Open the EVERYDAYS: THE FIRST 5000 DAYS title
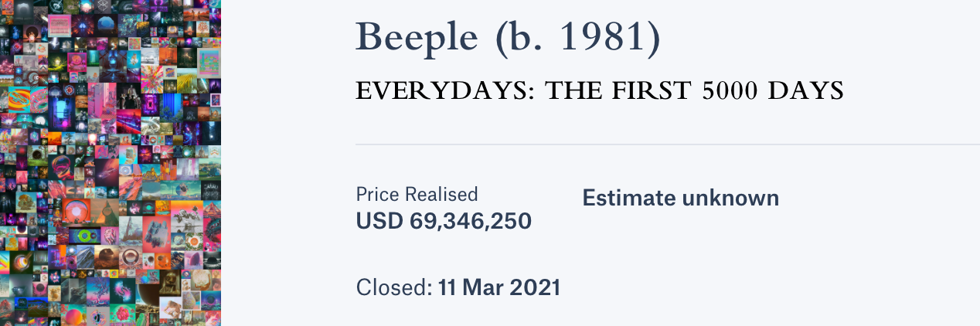 click(x=600, y=91)
